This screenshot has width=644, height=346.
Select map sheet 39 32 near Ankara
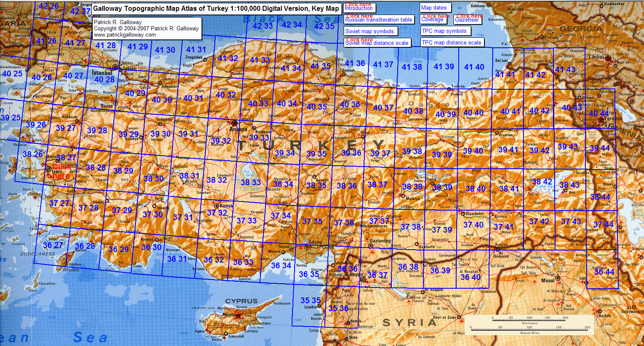coord(221,141)
